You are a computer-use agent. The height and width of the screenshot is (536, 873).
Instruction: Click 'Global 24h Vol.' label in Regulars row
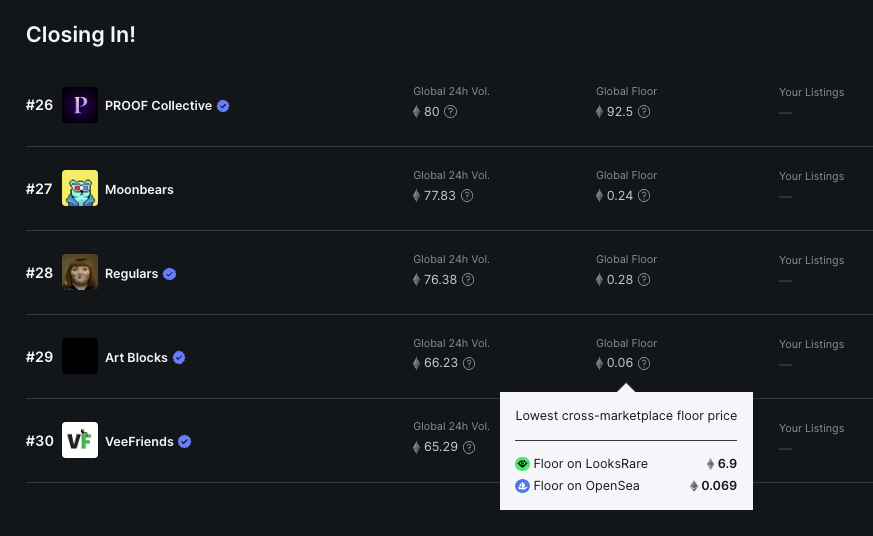point(452,259)
